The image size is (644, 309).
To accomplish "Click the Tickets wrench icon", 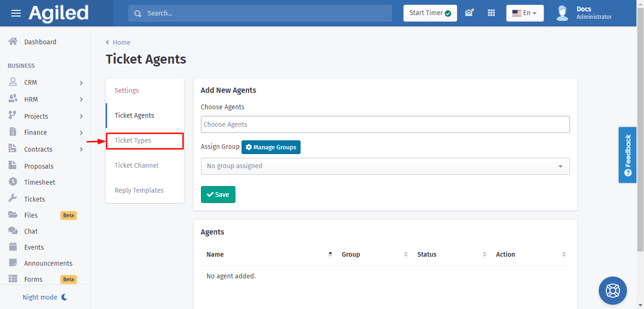I will (13, 199).
